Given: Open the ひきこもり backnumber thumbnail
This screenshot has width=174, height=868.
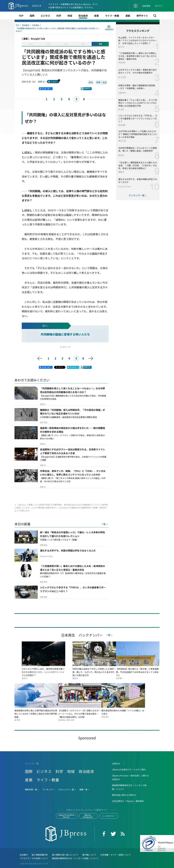Looking at the screenshot, I should (x=43, y=654).
